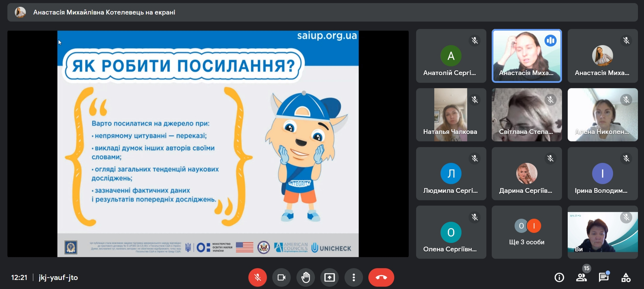Open the chat messages panel
The width and height of the screenshot is (644, 289).
point(604,278)
